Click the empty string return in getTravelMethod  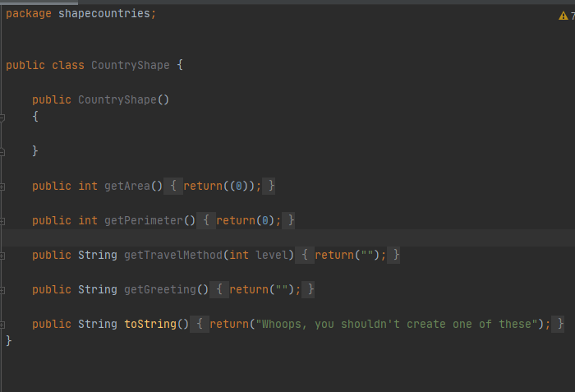[350, 255]
